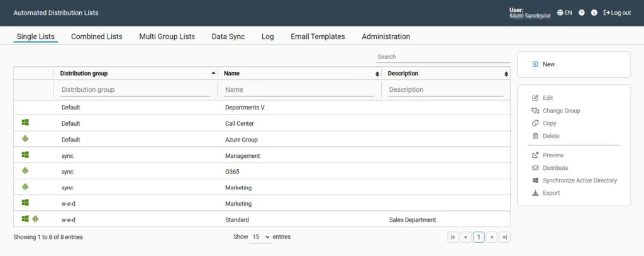
Task: Click the Search input field
Action: pos(443,57)
